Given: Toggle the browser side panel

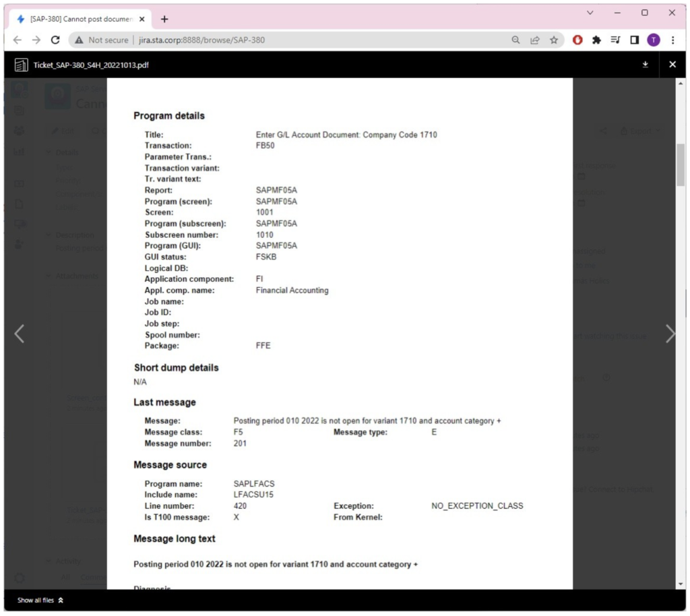Looking at the screenshot, I should point(634,40).
